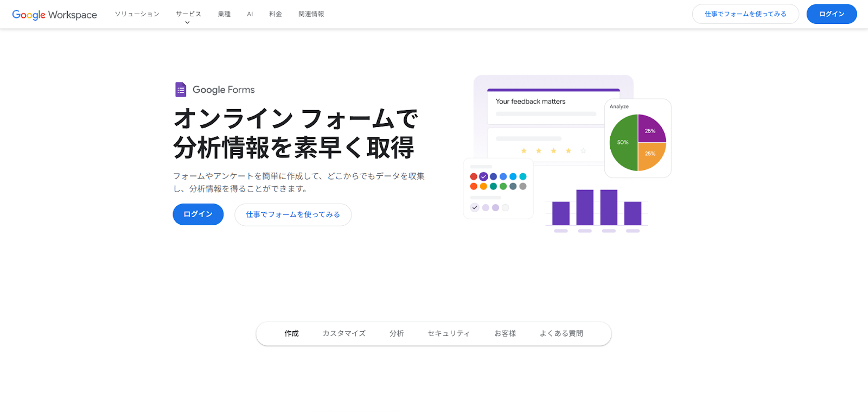Click the headline オンライン フォームで
The height and width of the screenshot is (412, 868).
click(296, 119)
